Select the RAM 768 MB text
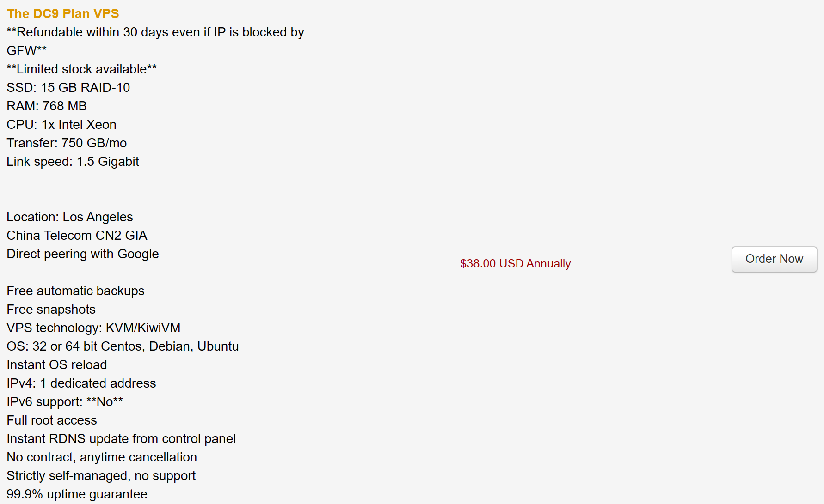Viewport: 824px width, 504px height. click(x=47, y=106)
